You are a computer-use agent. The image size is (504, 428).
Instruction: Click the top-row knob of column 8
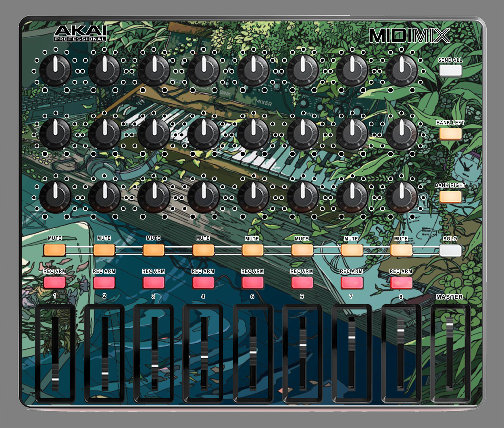(401, 70)
